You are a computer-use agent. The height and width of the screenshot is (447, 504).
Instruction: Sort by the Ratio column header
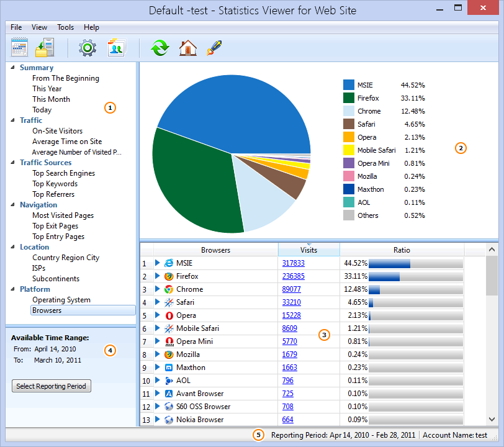click(402, 250)
